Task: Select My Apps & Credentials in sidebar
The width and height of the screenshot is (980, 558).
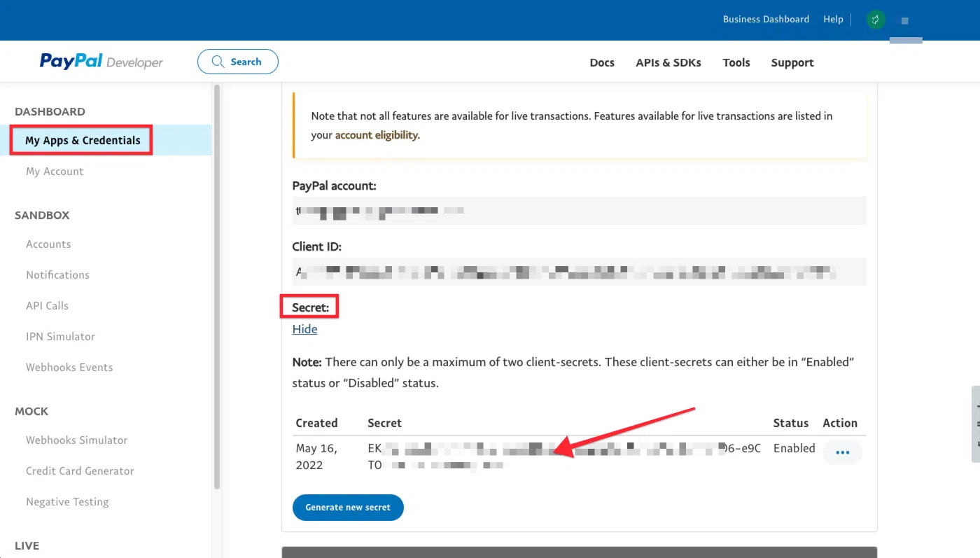Action: pos(83,140)
